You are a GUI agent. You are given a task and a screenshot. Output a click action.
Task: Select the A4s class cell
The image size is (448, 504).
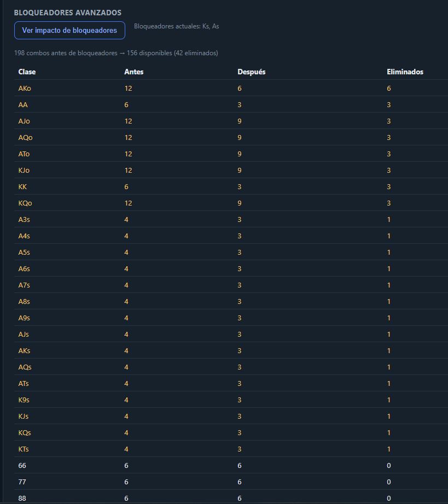click(x=24, y=236)
